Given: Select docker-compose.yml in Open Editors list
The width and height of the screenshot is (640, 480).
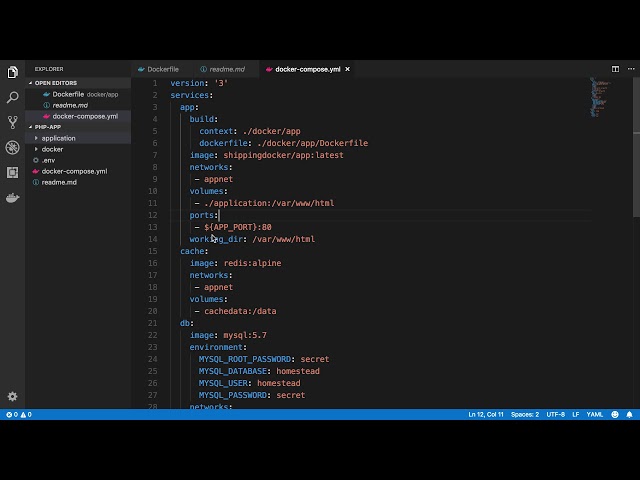Looking at the screenshot, I should 78,116.
